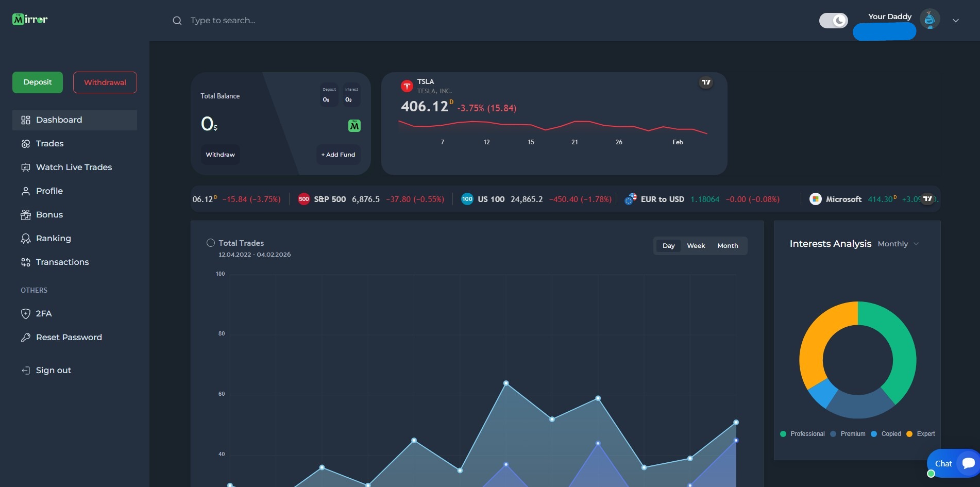Expand the user account menu chevron
The height and width of the screenshot is (487, 980).
pyautogui.click(x=956, y=21)
